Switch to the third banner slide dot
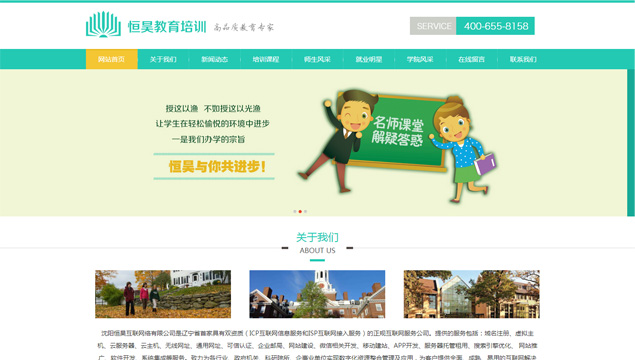The image size is (635, 360). pos(305,211)
